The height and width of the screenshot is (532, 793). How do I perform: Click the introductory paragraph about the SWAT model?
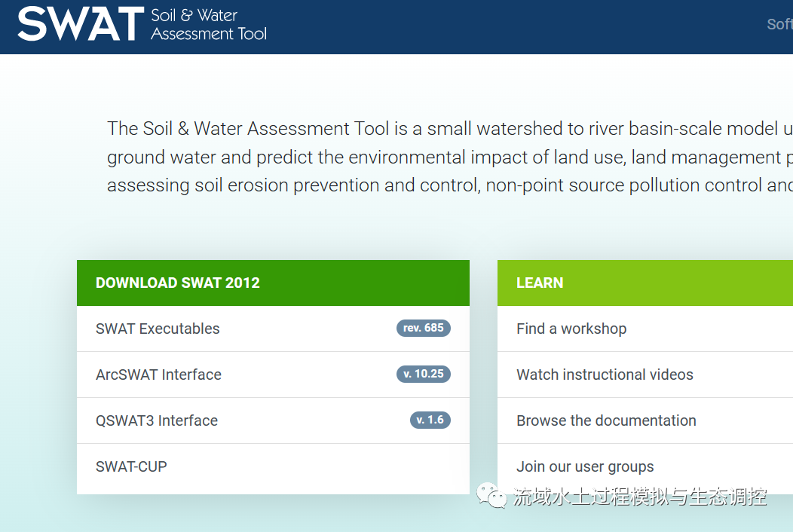(x=449, y=157)
